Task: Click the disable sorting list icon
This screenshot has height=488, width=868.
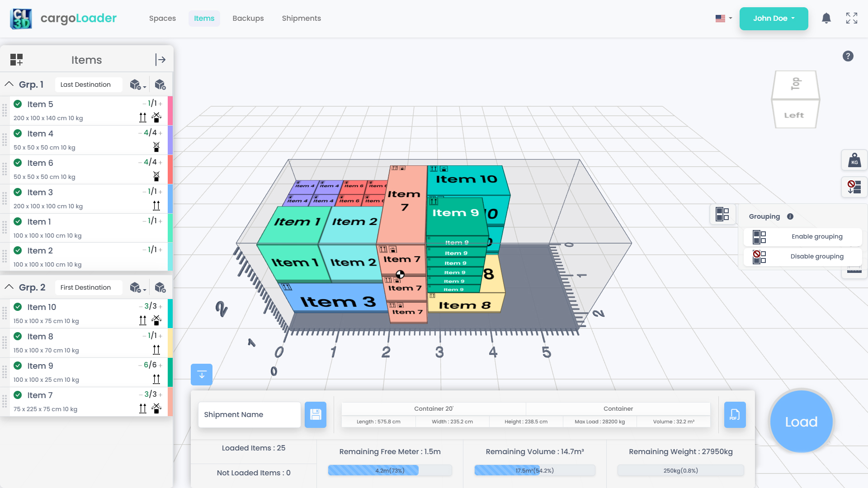Action: (x=854, y=187)
